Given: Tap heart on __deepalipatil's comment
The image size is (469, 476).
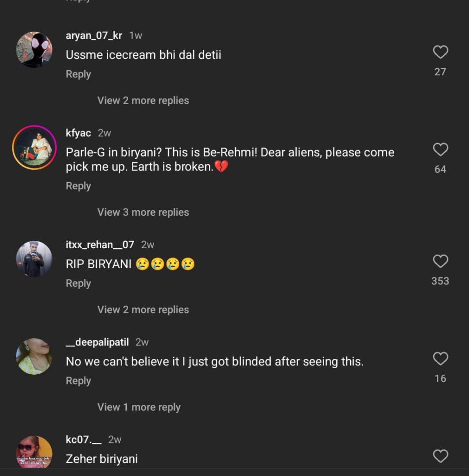Looking at the screenshot, I should point(440,359).
